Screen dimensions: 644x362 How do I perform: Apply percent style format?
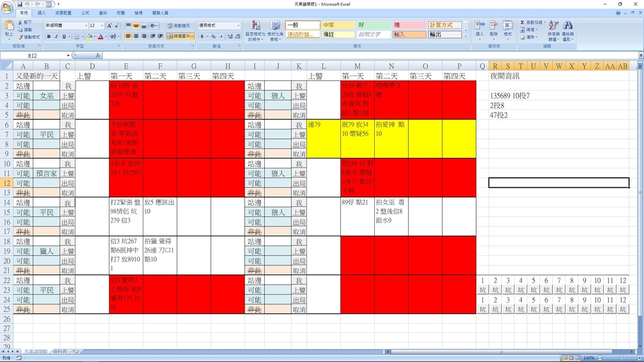214,36
